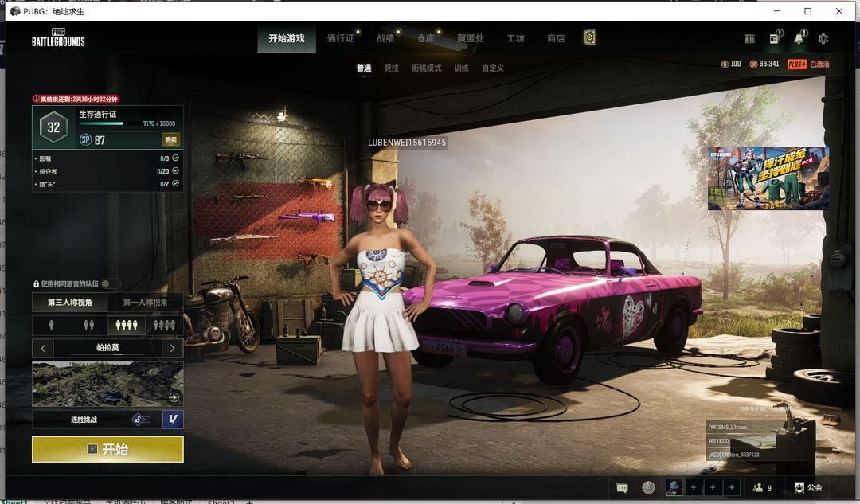This screenshot has height=504, width=860.
Task: Toggle 使用相同语言的队伍 switch
Action: pyautogui.click(x=111, y=283)
